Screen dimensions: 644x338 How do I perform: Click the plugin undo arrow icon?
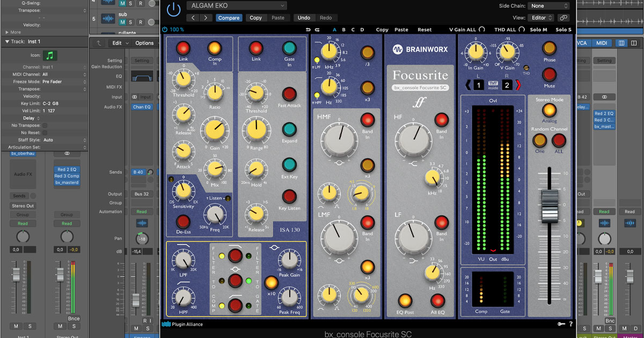309,30
